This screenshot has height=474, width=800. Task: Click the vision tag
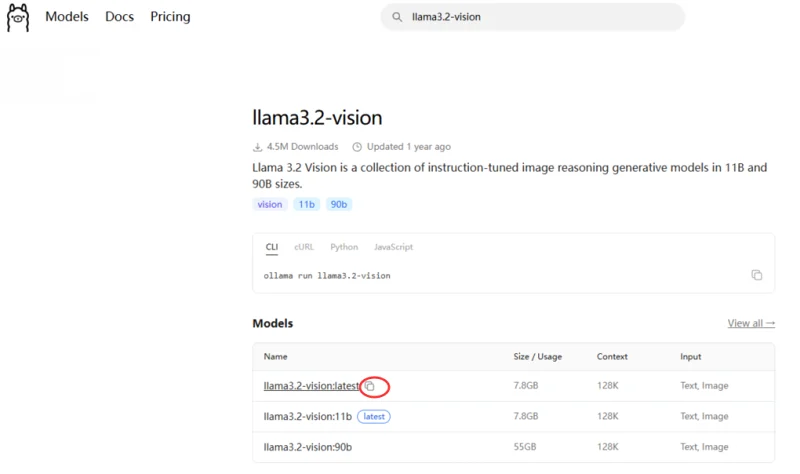coord(270,204)
